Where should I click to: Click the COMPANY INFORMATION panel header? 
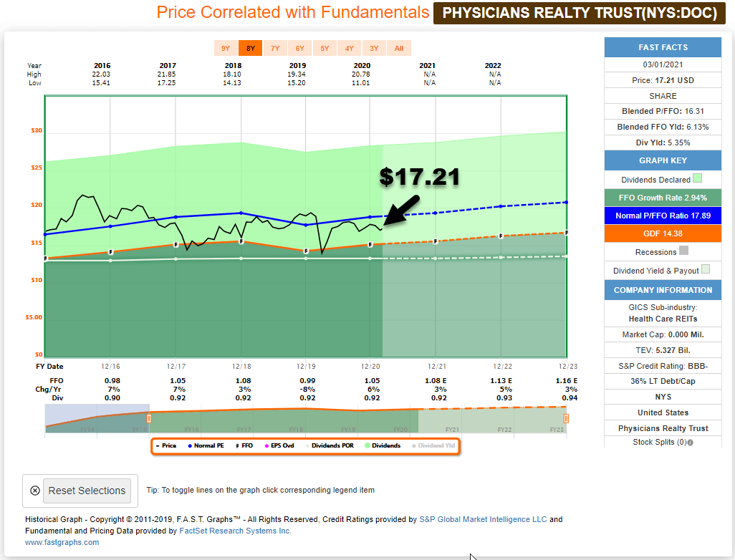click(x=663, y=290)
